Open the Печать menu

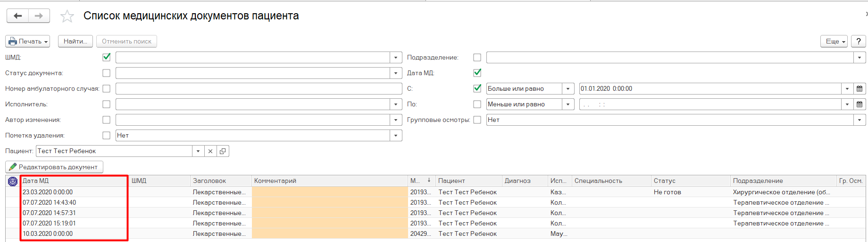[28, 42]
